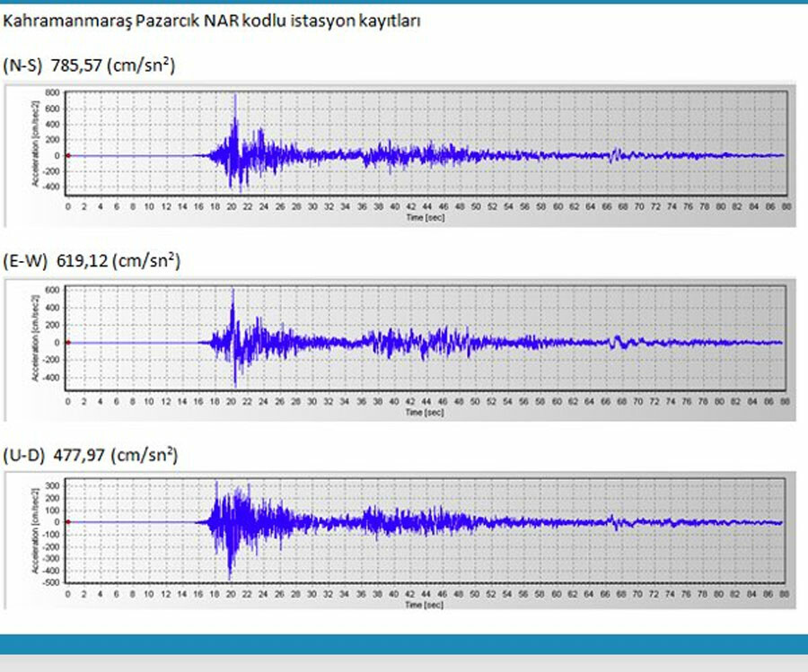Click the highest peak of N-S waveform
The width and height of the screenshot is (808, 672).
pos(235,96)
